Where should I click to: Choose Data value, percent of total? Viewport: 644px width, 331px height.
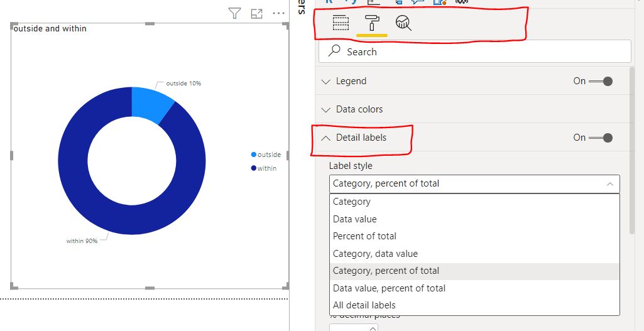474,288
